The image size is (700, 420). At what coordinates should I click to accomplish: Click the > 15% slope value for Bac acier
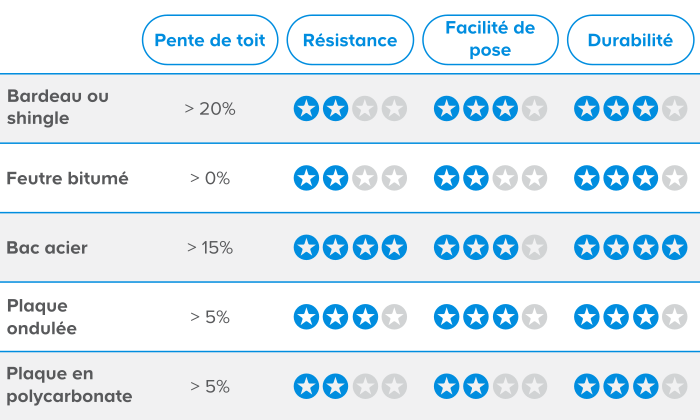[210, 247]
